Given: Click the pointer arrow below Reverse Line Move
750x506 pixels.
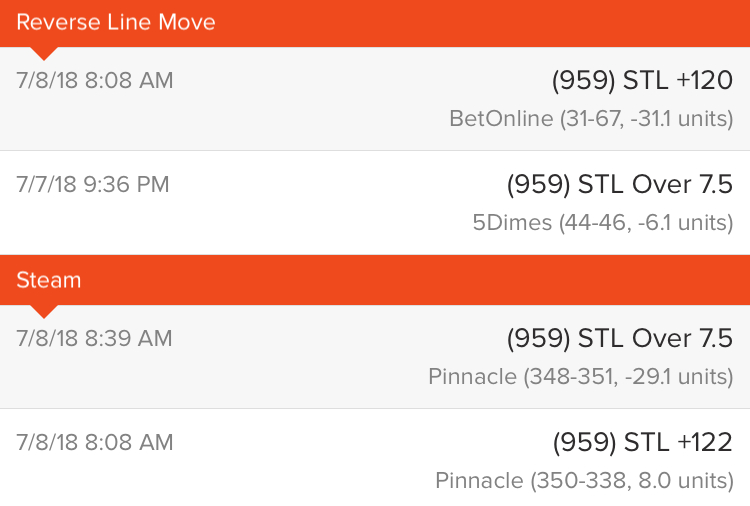Looking at the screenshot, I should click(44, 54).
